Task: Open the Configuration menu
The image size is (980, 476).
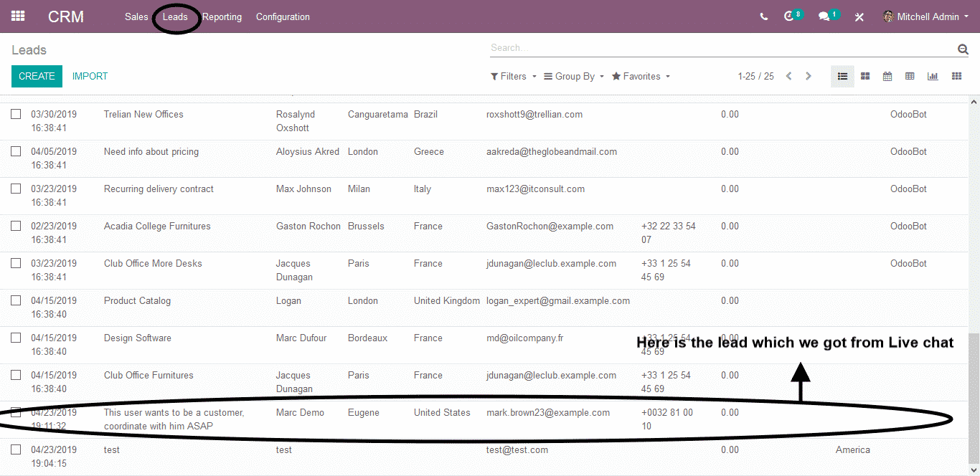Action: pos(283,16)
